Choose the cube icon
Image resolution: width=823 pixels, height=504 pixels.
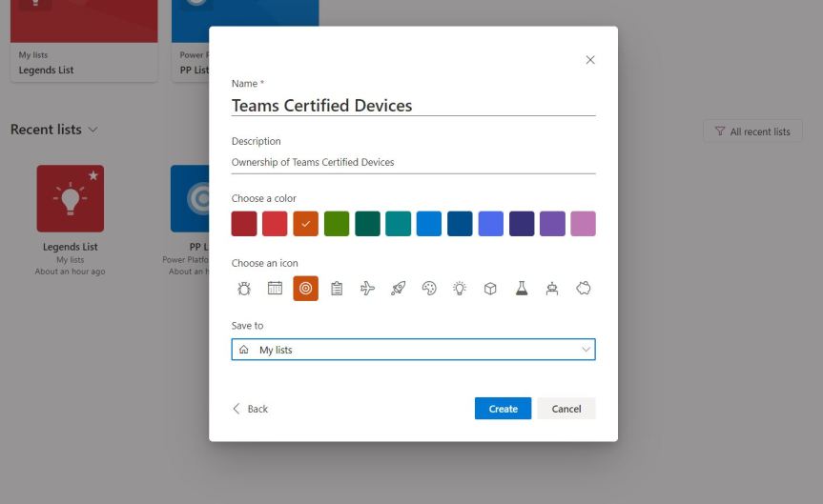(490, 288)
